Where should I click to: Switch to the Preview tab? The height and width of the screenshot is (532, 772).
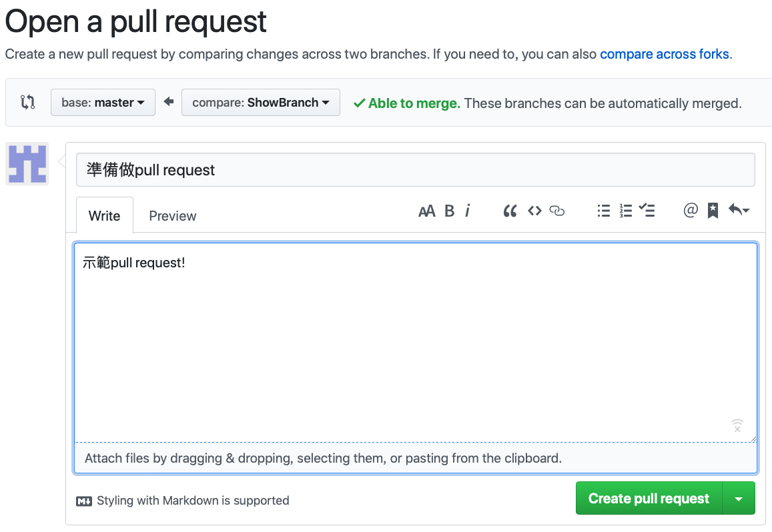tap(172, 216)
